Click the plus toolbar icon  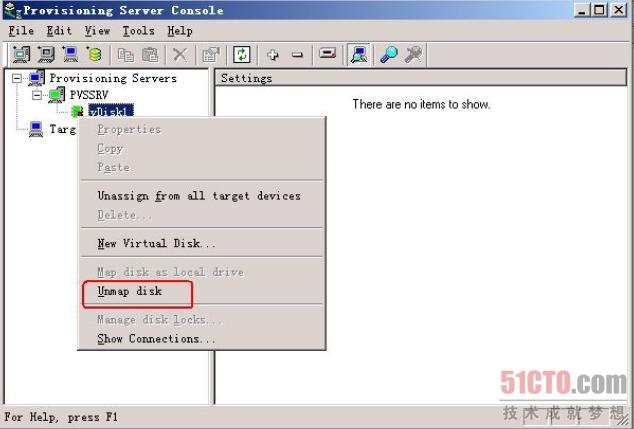point(273,55)
